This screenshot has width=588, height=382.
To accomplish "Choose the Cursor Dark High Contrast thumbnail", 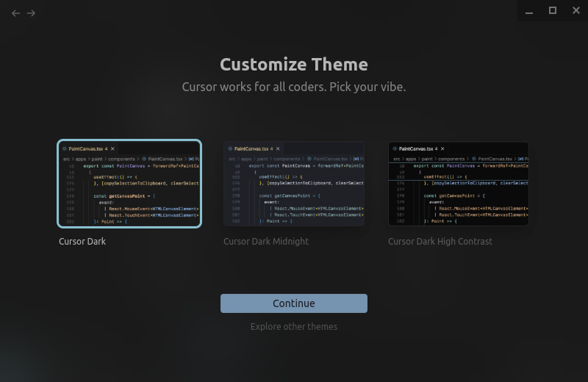I will coord(459,184).
